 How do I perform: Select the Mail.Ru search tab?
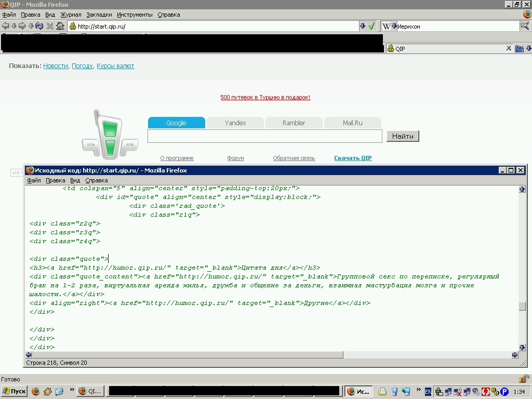[353, 123]
